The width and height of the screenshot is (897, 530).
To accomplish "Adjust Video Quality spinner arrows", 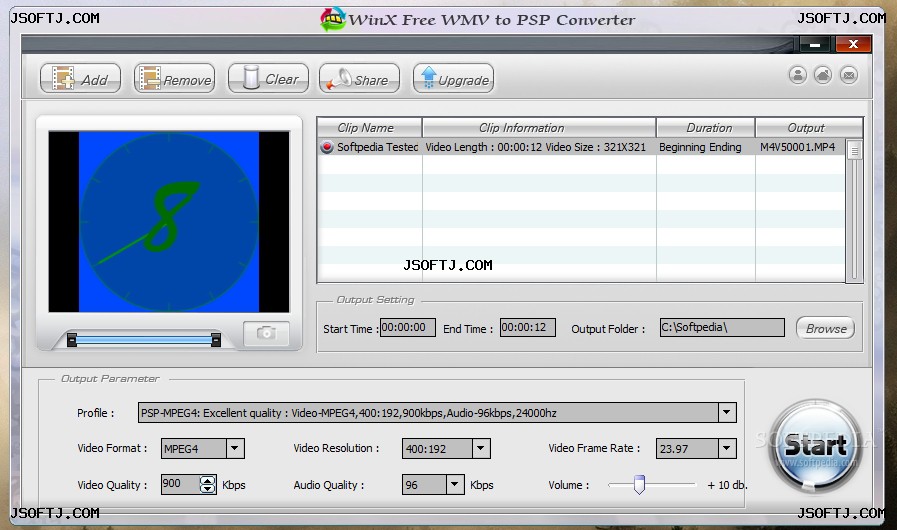I will (208, 485).
